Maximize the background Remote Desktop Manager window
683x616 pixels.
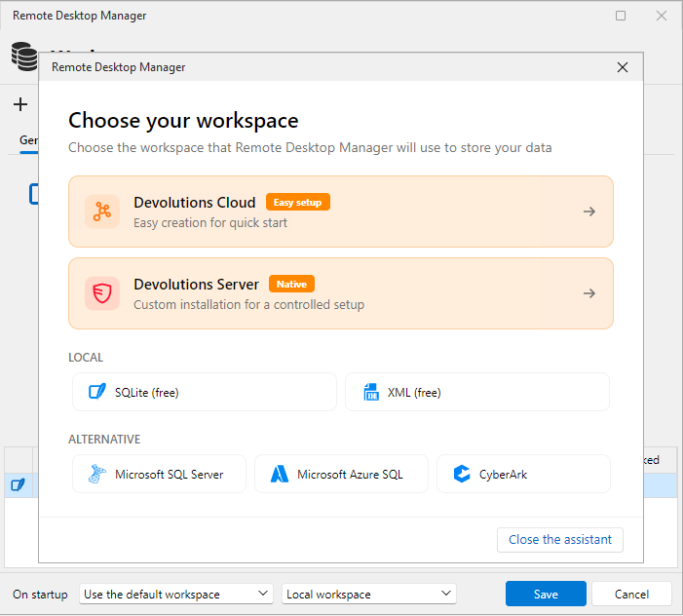[x=621, y=16]
